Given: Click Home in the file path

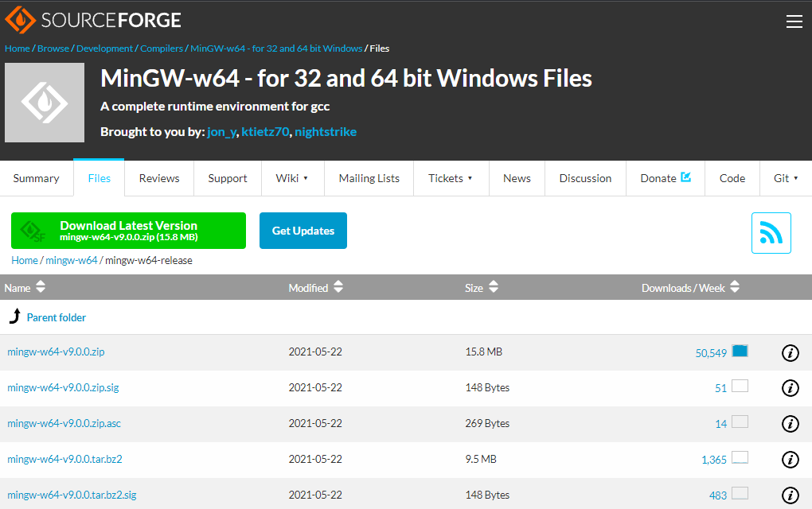Looking at the screenshot, I should point(25,260).
